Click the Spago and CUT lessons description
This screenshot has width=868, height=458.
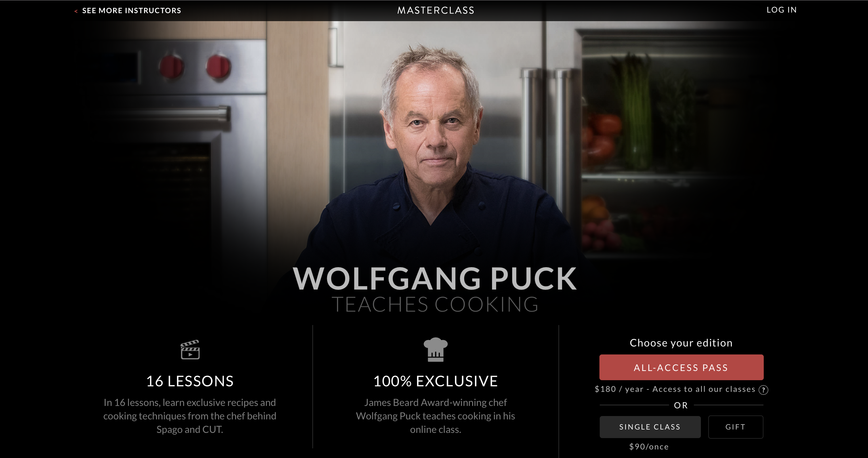click(190, 416)
